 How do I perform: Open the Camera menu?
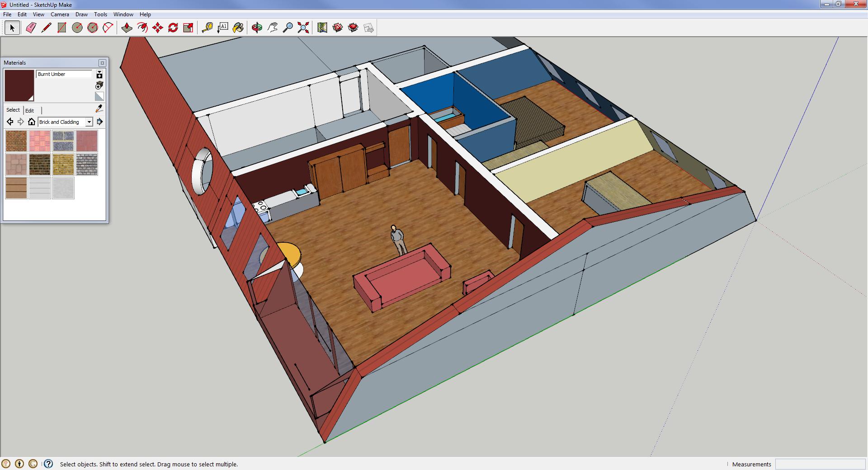point(60,14)
